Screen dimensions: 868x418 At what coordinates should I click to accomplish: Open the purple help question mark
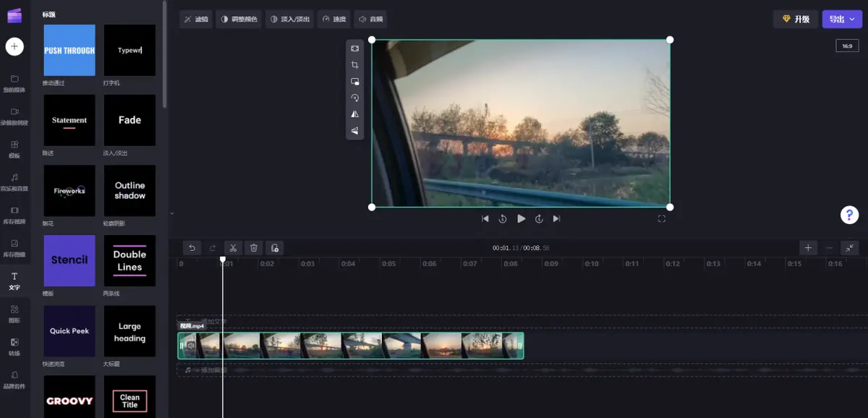[849, 215]
